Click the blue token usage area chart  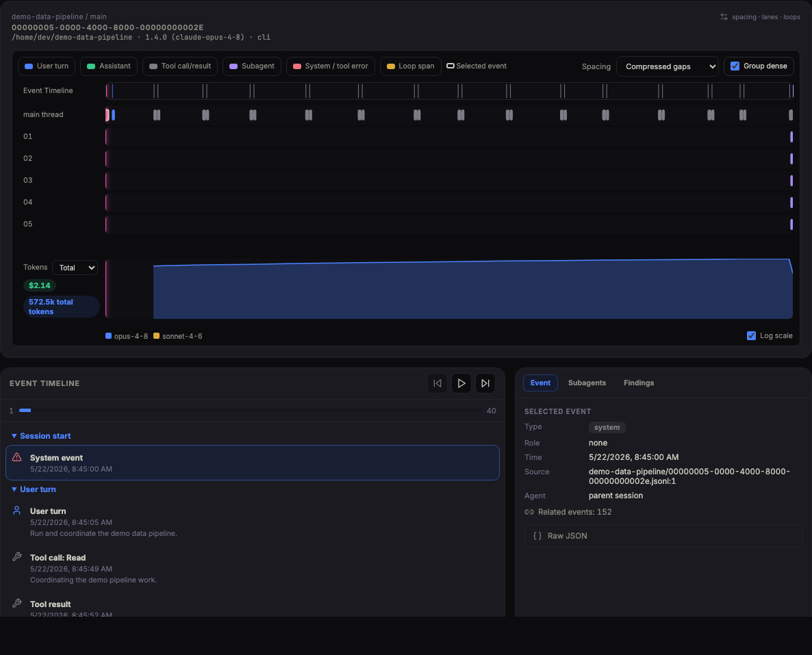click(473, 290)
